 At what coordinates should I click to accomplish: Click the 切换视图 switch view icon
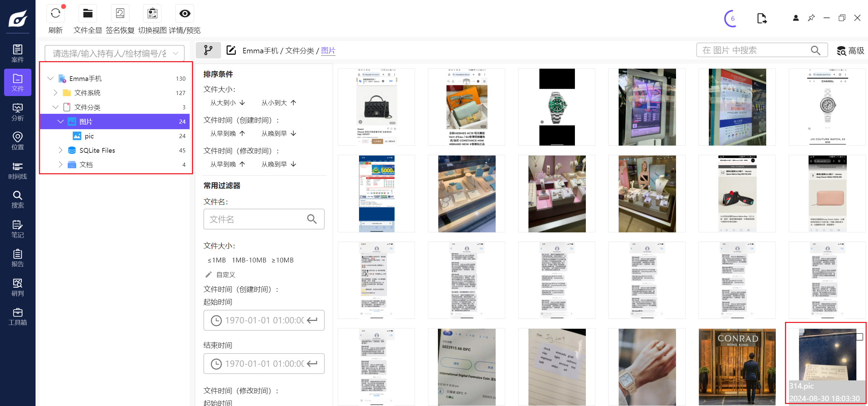[152, 14]
